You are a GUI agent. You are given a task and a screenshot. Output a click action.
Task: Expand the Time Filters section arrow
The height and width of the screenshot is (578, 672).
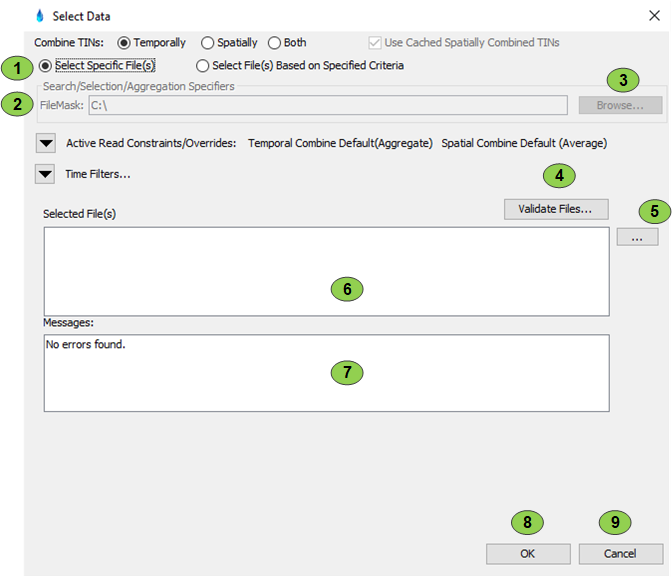coord(45,174)
